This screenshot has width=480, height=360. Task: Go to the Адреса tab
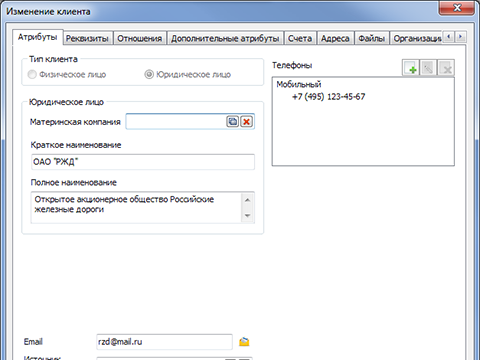(x=335, y=38)
